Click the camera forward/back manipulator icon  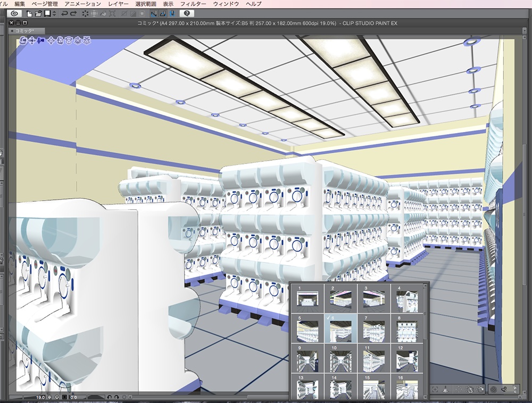[x=41, y=41]
